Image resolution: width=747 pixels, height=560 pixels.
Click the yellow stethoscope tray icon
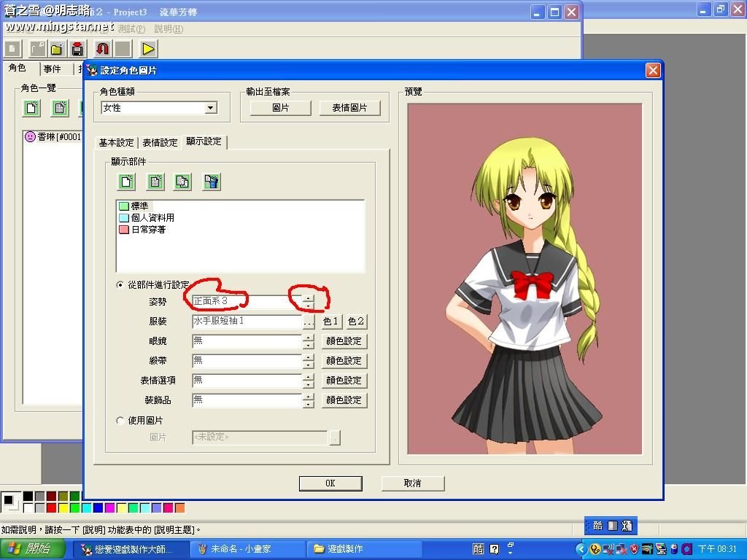click(595, 549)
